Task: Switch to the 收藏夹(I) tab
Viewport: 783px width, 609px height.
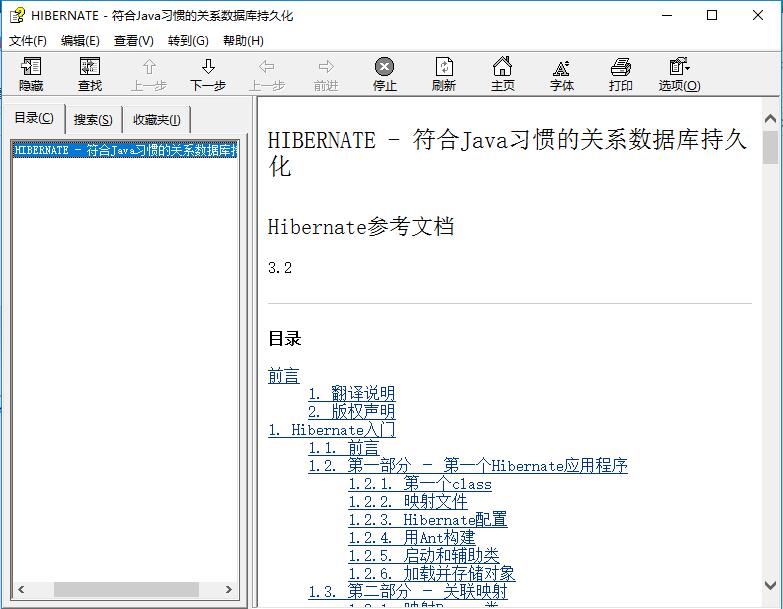Action: point(157,120)
